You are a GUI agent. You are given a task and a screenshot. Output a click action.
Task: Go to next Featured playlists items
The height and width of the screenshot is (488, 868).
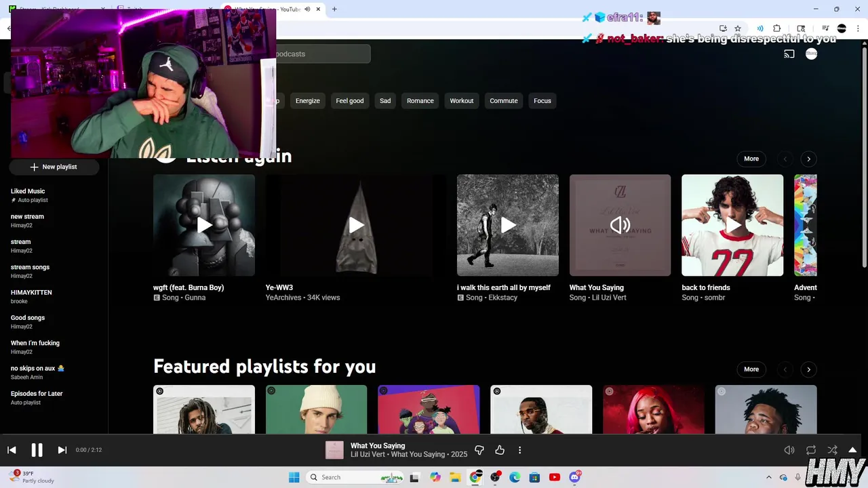point(808,369)
